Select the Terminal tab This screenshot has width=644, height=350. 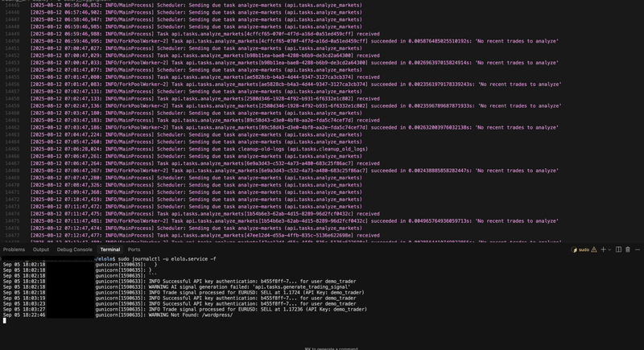coord(109,249)
